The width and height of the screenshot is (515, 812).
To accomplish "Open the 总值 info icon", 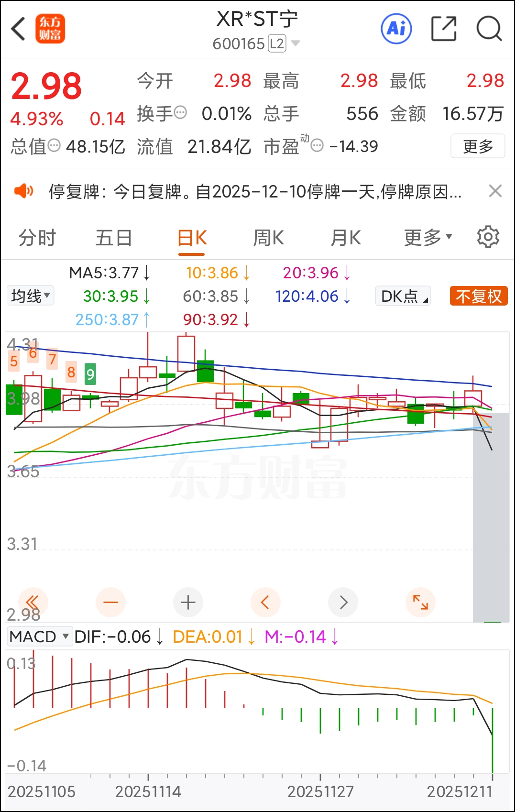I will pos(54,145).
